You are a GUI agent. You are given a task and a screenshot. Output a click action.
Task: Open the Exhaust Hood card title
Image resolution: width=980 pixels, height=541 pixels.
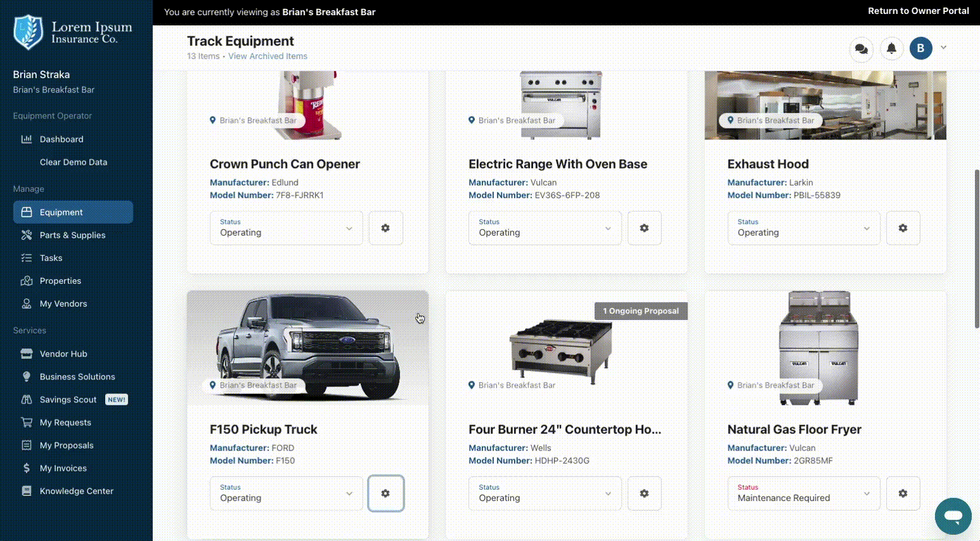click(768, 164)
